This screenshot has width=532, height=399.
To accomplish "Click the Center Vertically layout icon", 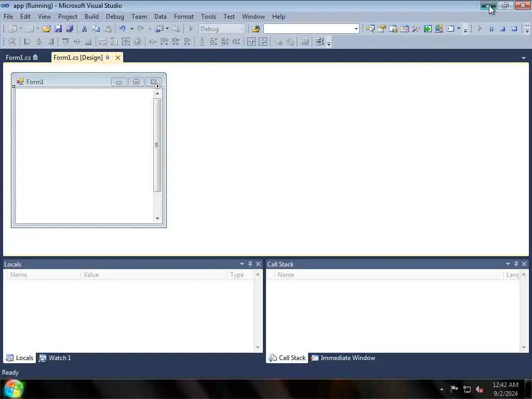I will [263, 42].
